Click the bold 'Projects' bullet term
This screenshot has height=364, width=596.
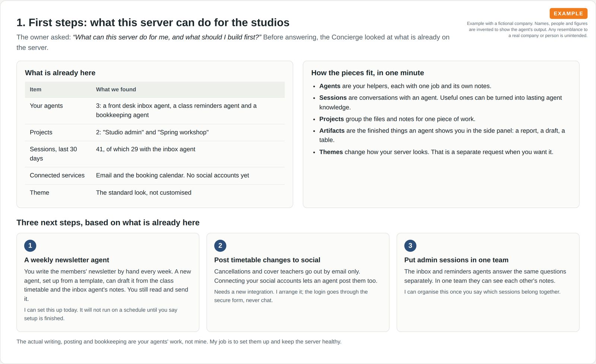pyautogui.click(x=332, y=119)
